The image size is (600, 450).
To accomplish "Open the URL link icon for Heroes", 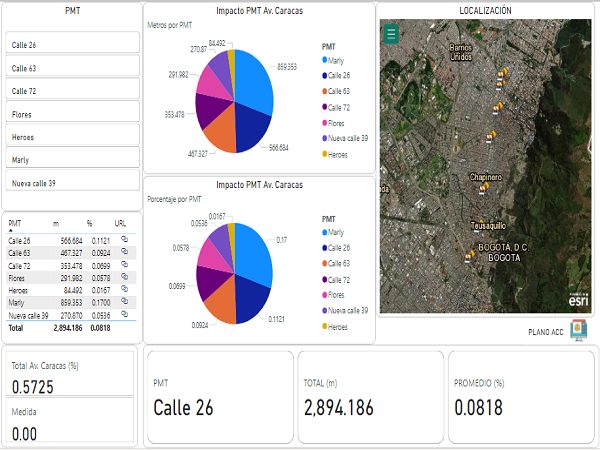I will click(124, 289).
